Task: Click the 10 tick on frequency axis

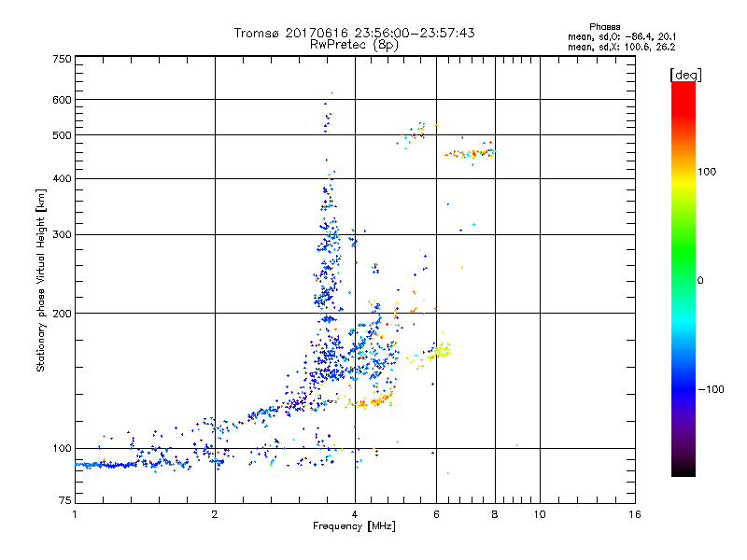Action: [x=539, y=514]
